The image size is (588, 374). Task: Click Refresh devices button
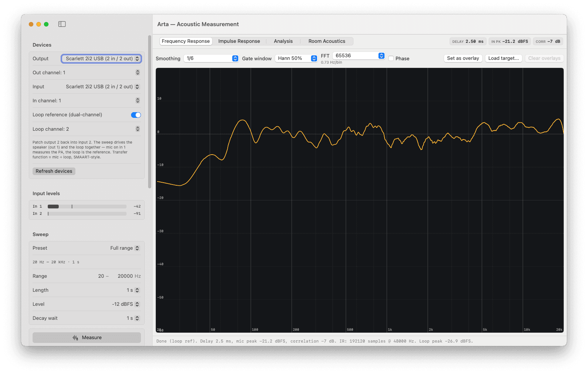click(x=54, y=171)
